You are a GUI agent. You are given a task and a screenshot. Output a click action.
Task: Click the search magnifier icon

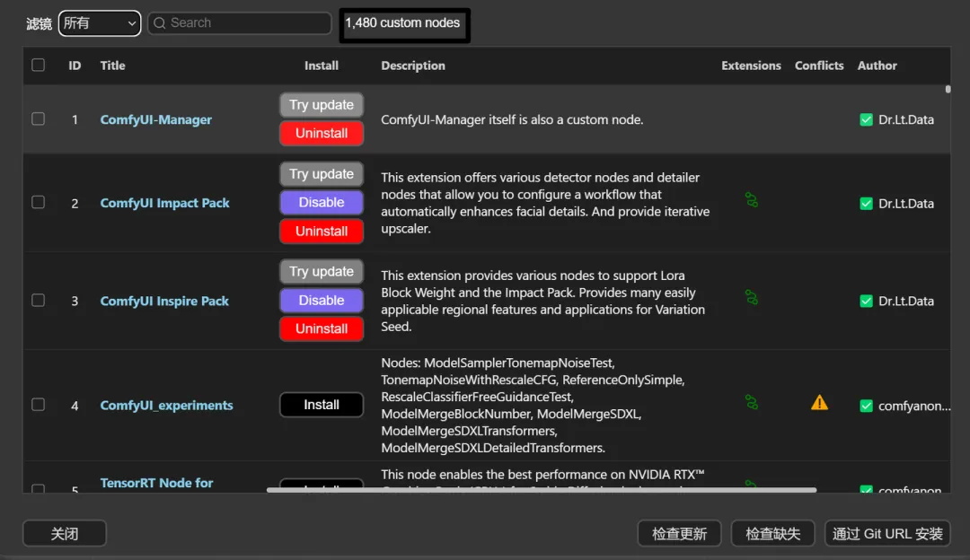160,22
